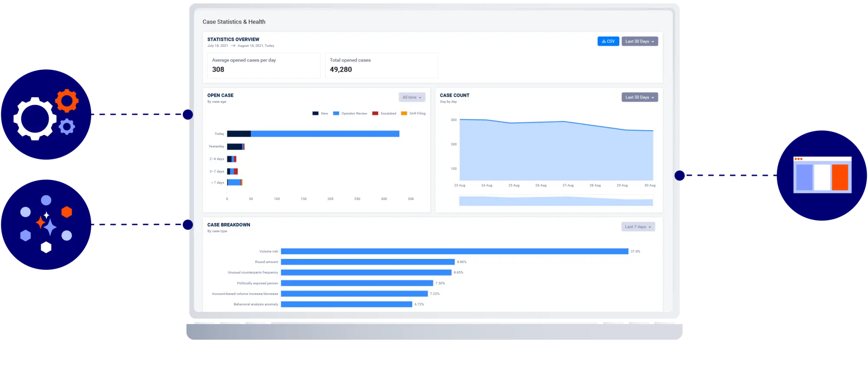Click the Round amount bar
This screenshot has height=383, width=868.
[x=368, y=262]
